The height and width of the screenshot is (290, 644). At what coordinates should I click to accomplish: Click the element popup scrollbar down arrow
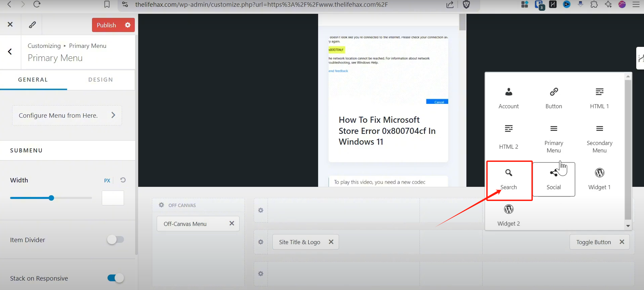point(628,226)
